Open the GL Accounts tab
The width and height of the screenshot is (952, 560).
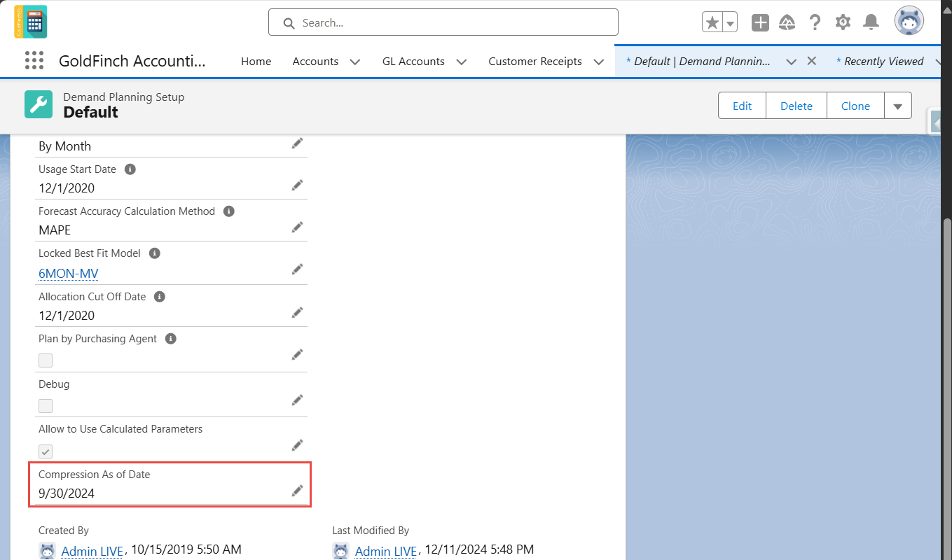pyautogui.click(x=413, y=62)
